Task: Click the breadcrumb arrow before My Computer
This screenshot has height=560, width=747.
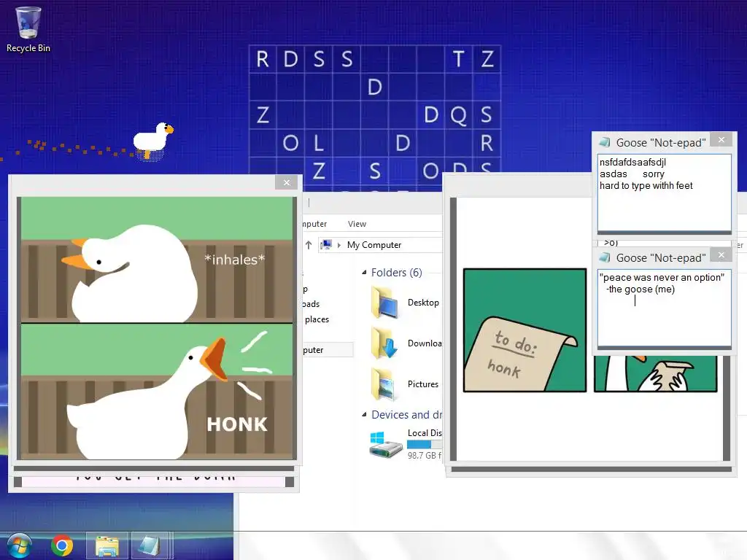Action: [x=339, y=245]
